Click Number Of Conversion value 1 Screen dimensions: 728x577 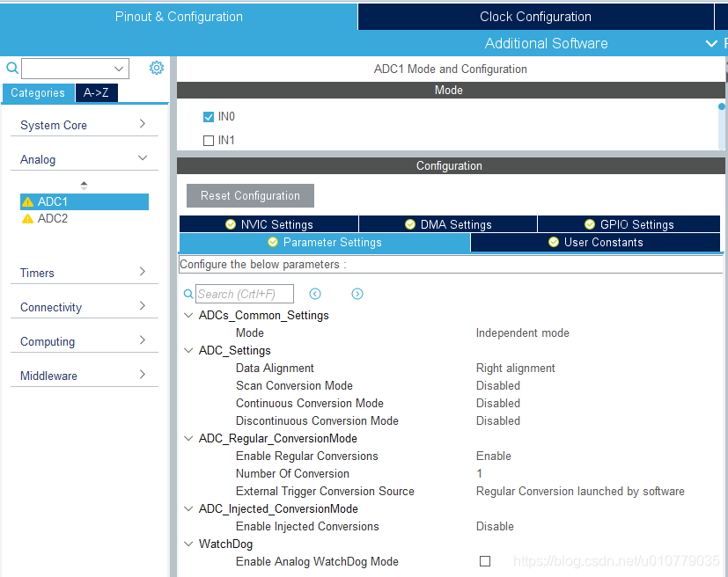[x=479, y=474]
